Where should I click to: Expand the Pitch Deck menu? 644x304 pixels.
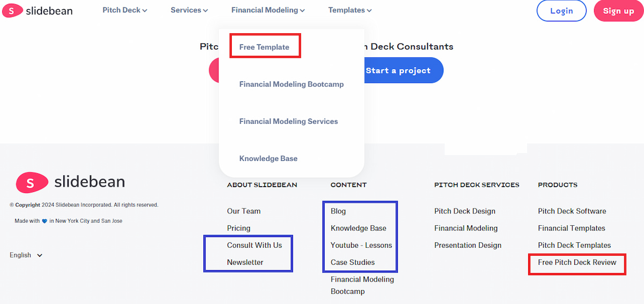[x=125, y=10]
